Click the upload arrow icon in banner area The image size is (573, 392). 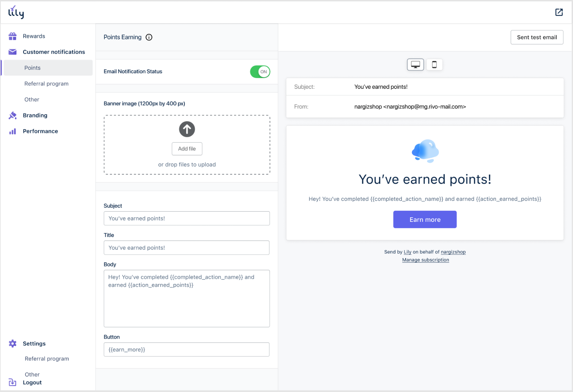[187, 129]
